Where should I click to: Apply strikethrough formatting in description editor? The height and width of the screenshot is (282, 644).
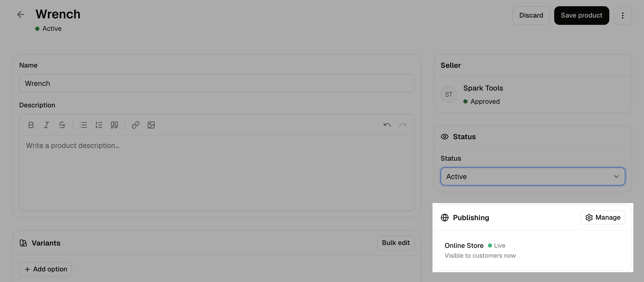pyautogui.click(x=62, y=125)
